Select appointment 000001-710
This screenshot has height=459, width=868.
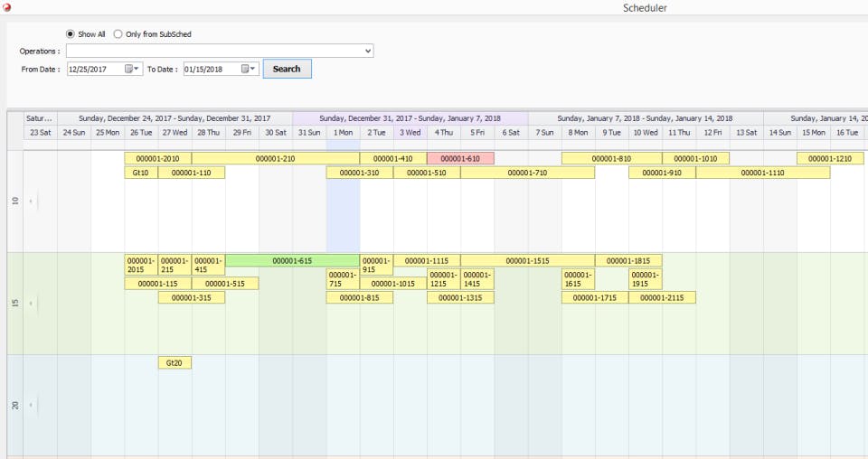coord(527,173)
